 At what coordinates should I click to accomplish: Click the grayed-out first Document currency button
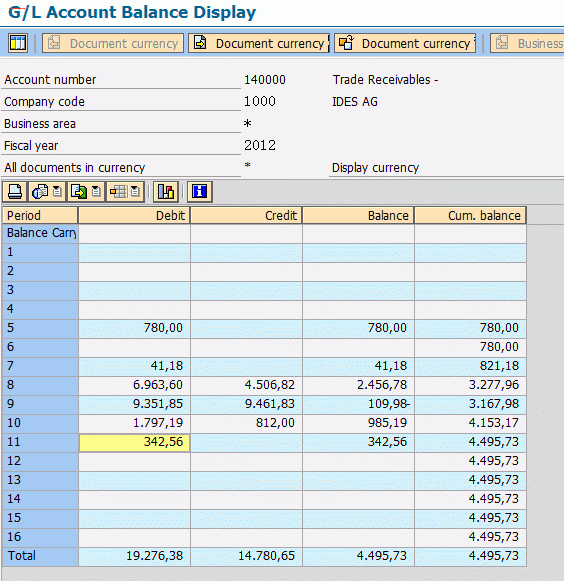point(113,43)
